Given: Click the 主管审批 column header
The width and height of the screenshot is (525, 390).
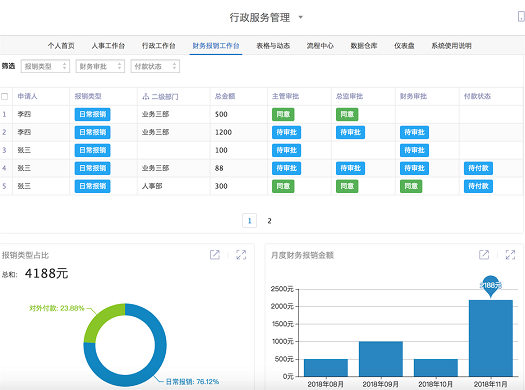Looking at the screenshot, I should (285, 96).
